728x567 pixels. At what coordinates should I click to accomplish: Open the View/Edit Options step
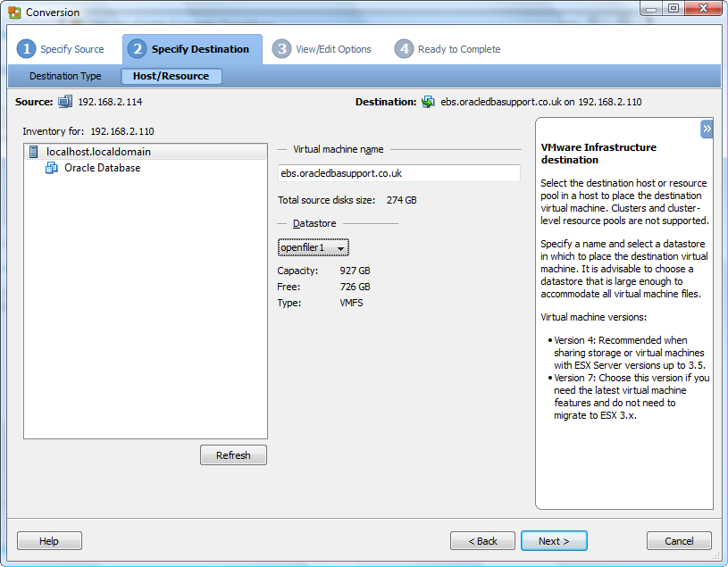(x=333, y=49)
